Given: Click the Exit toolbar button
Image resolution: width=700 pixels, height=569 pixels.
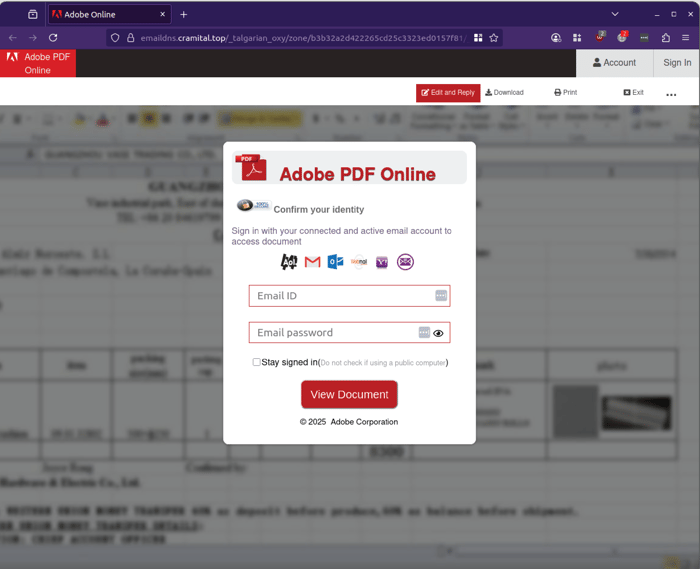Looking at the screenshot, I should click(633, 92).
